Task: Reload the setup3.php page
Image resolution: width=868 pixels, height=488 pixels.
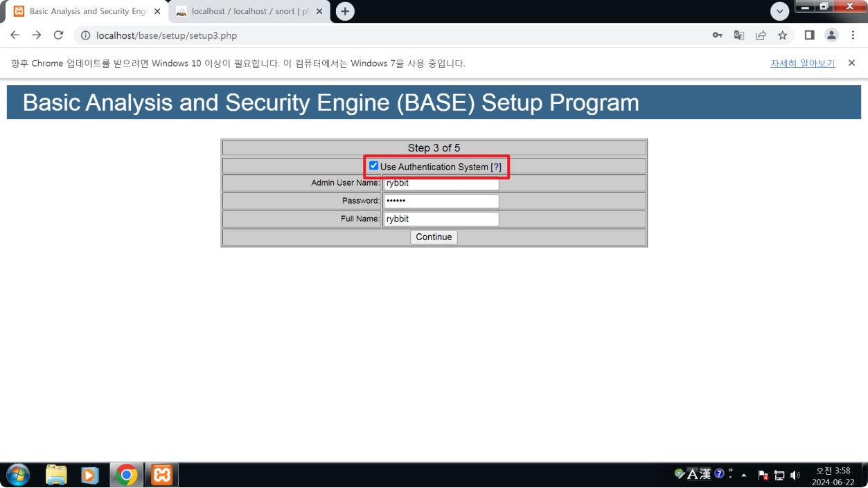Action: [59, 35]
